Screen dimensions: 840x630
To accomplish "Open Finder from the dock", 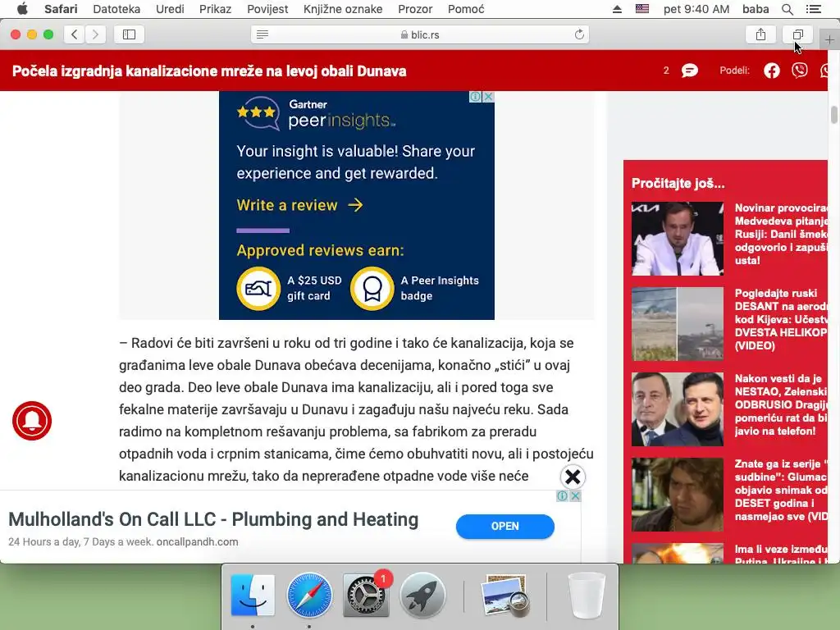I will click(x=253, y=596).
